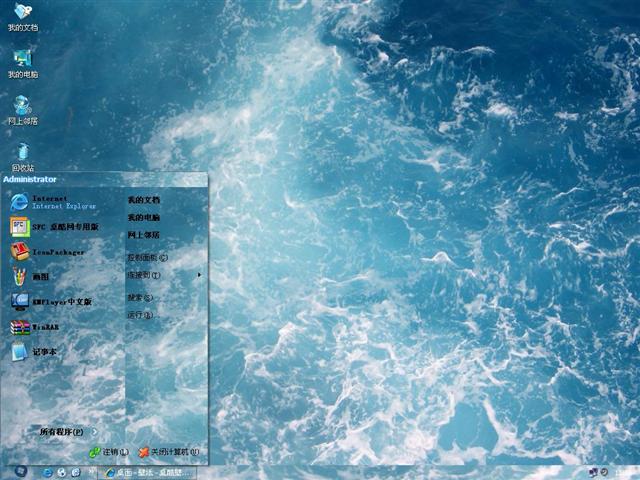
Task: Click the network connection tray icon
Action: [593, 472]
